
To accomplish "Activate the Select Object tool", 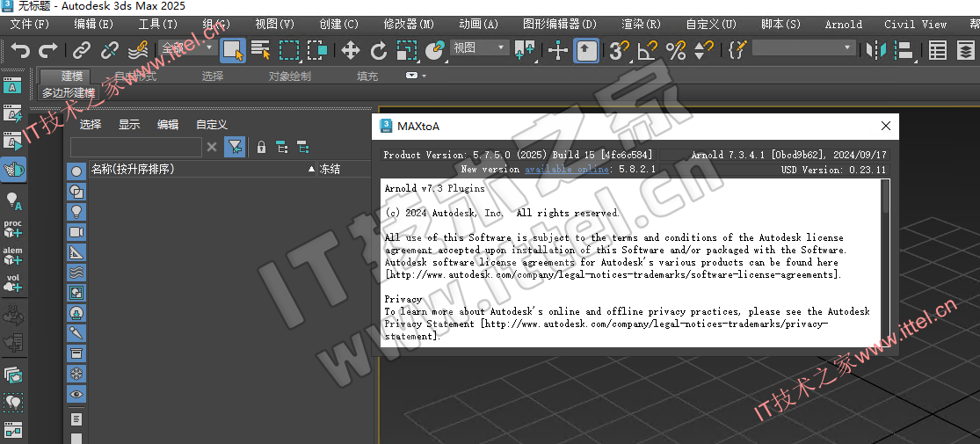I will pos(233,50).
